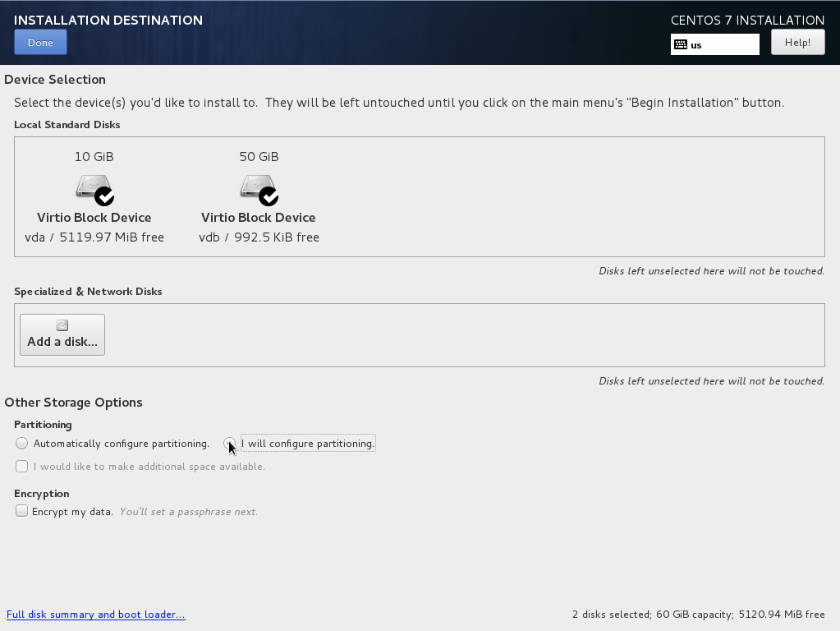This screenshot has height=631, width=840.
Task: Click the 'CENTOS 7 INSTALLATION' title text
Action: coord(747,20)
